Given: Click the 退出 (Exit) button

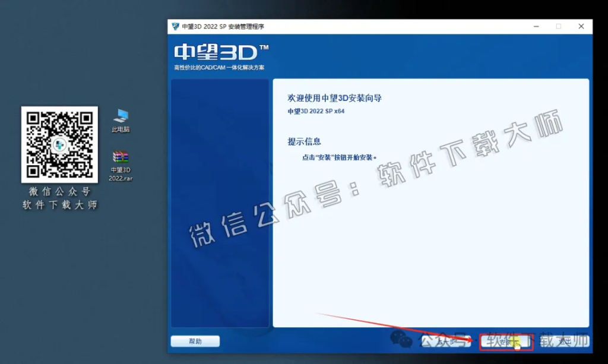Looking at the screenshot, I should (563, 341).
